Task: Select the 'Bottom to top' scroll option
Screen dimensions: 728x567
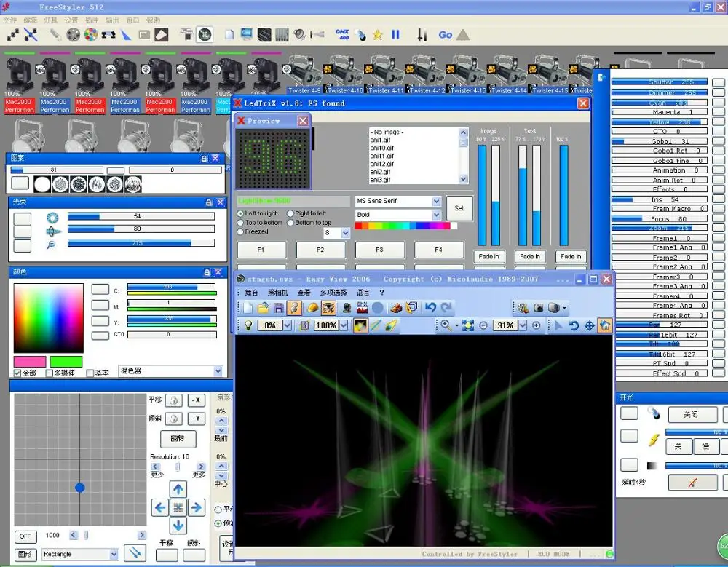Action: [291, 223]
